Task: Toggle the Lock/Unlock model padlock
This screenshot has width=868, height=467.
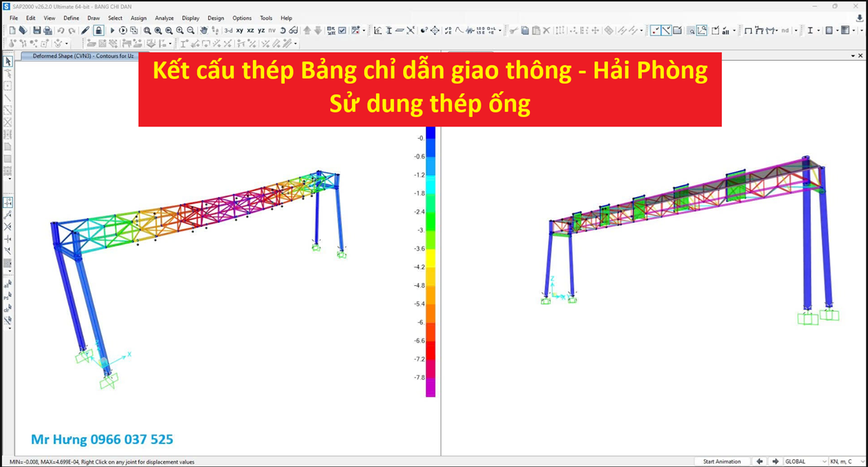Action: click(98, 30)
